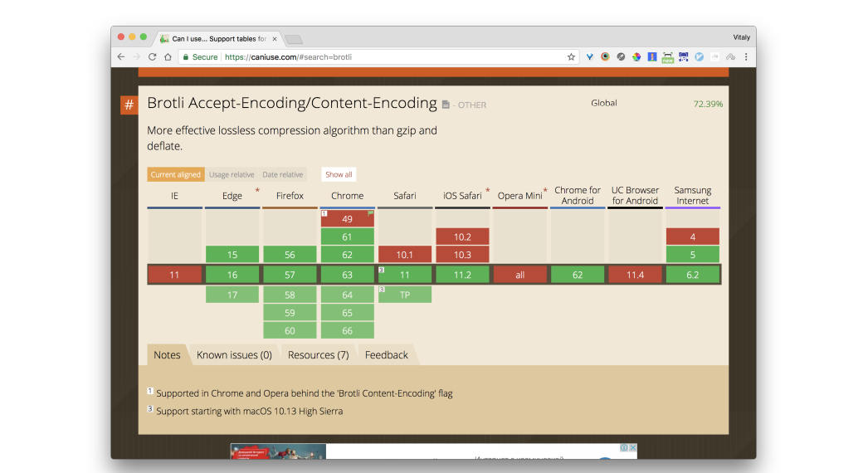
Task: Click the 'Opera Mini' column header
Action: (519, 196)
